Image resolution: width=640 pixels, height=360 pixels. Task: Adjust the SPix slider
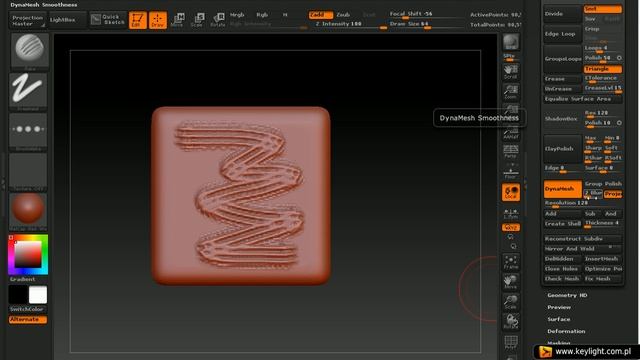(x=511, y=57)
